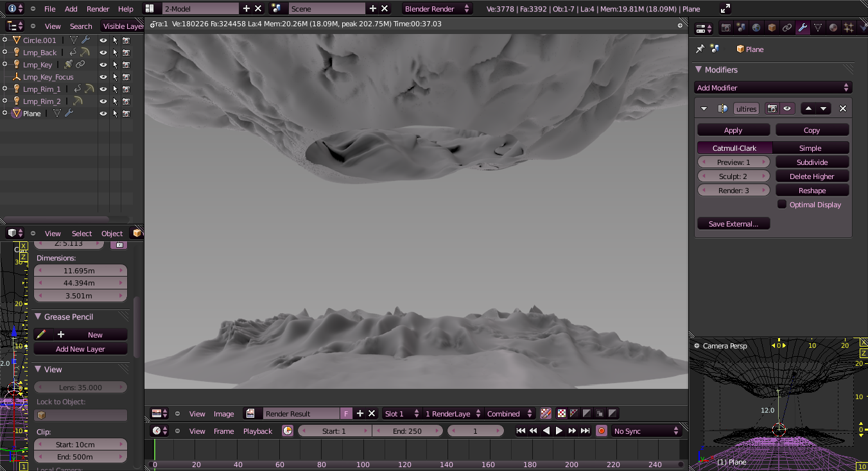Click the Lens: 35.000 slider
868x471 pixels.
(x=80, y=388)
